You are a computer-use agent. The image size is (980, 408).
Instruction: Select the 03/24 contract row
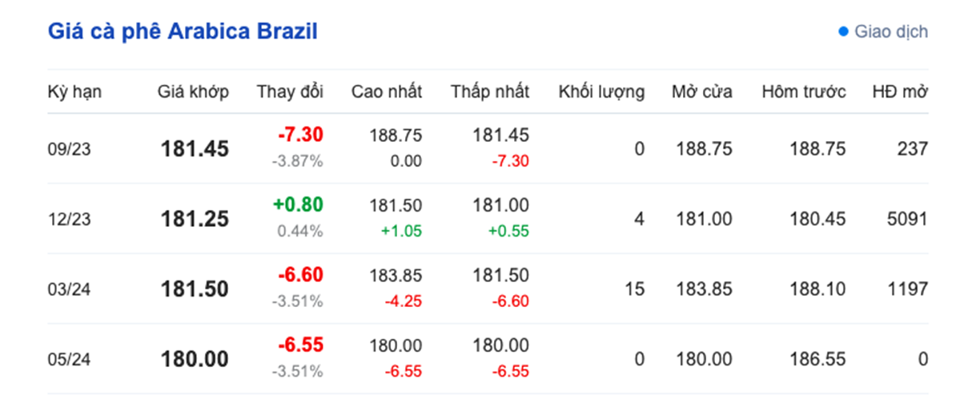[x=488, y=289]
